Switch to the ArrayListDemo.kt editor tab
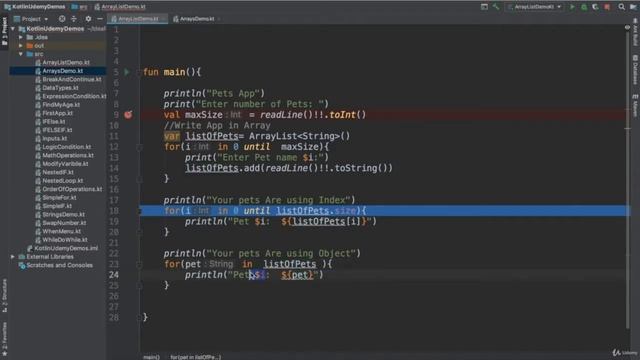 [138, 19]
